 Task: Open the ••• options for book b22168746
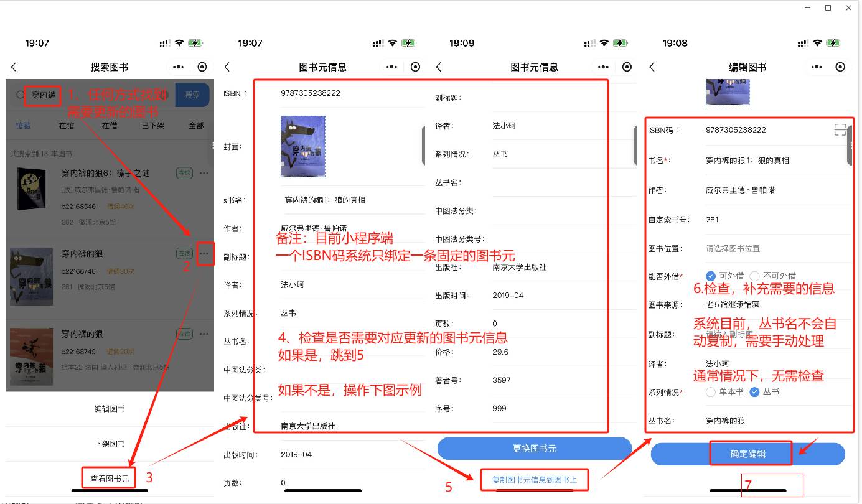point(204,254)
